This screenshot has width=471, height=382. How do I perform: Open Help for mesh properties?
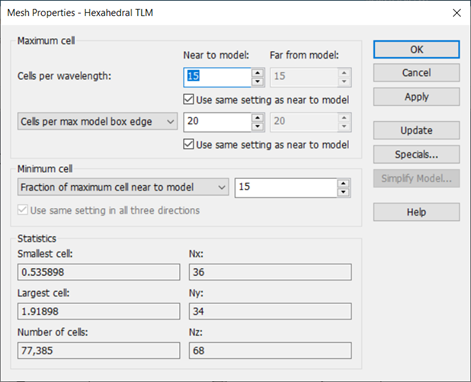pos(416,212)
